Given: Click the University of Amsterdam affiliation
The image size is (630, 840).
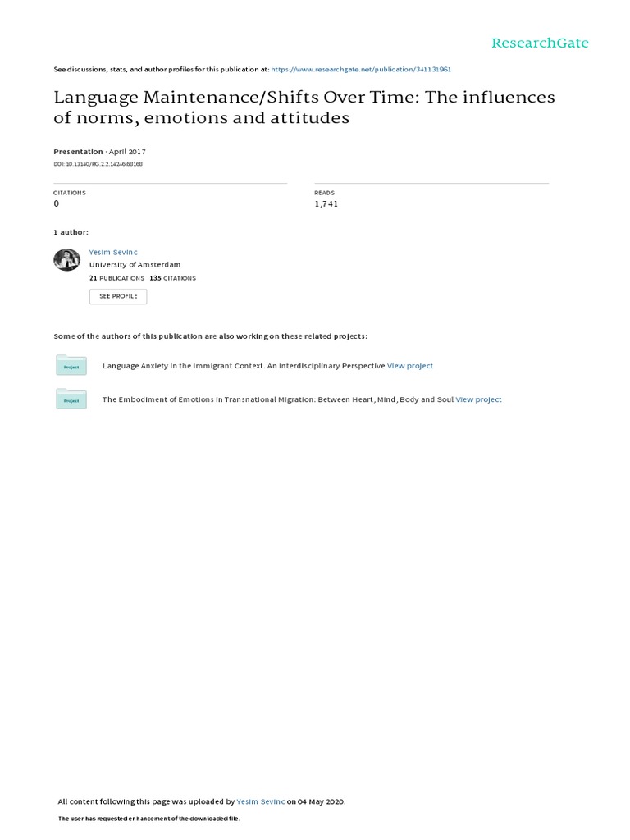Looking at the screenshot, I should click(135, 265).
